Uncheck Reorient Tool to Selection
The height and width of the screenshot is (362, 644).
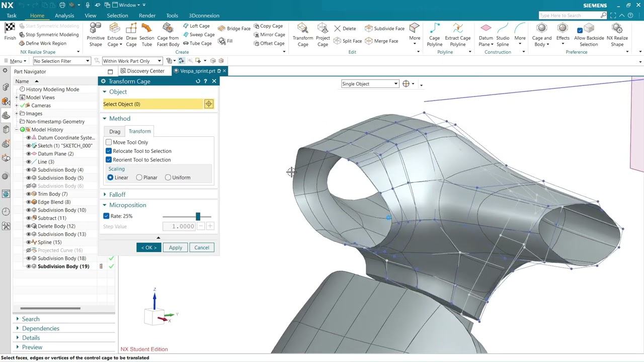(x=109, y=160)
